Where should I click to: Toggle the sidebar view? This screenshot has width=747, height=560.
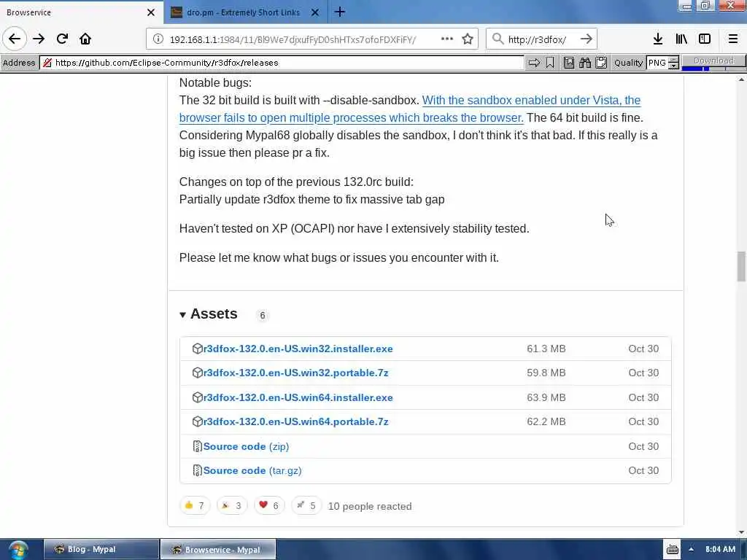tap(705, 39)
